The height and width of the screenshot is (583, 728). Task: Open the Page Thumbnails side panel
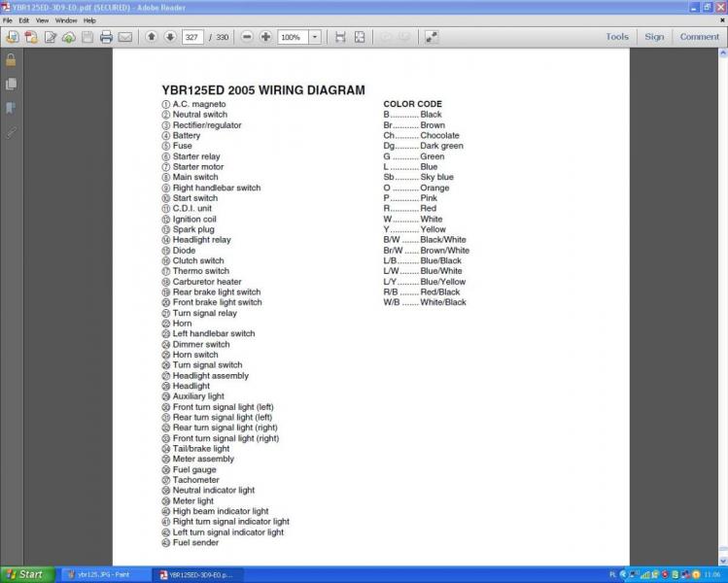click(11, 84)
